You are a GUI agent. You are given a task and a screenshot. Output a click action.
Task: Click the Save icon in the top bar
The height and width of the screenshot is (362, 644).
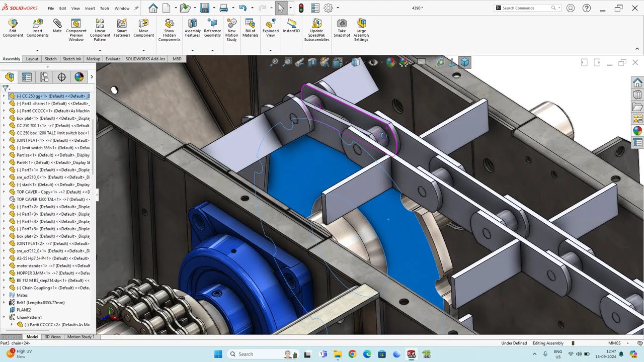click(x=204, y=8)
